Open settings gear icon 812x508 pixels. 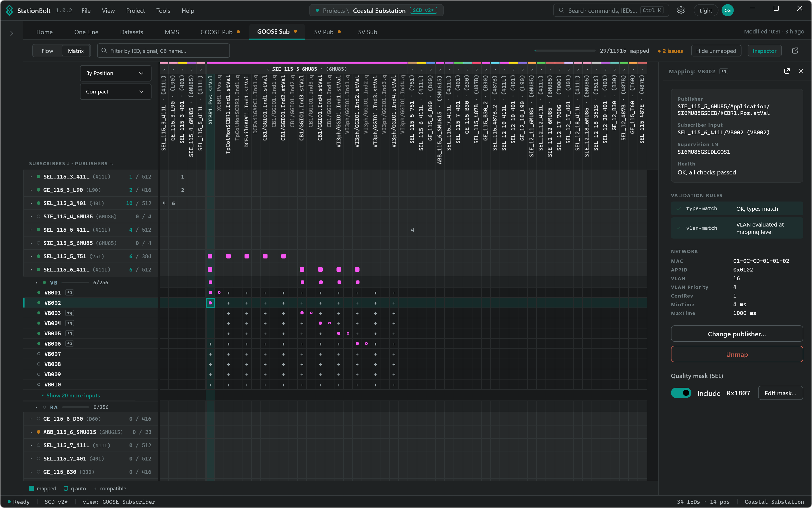(681, 10)
